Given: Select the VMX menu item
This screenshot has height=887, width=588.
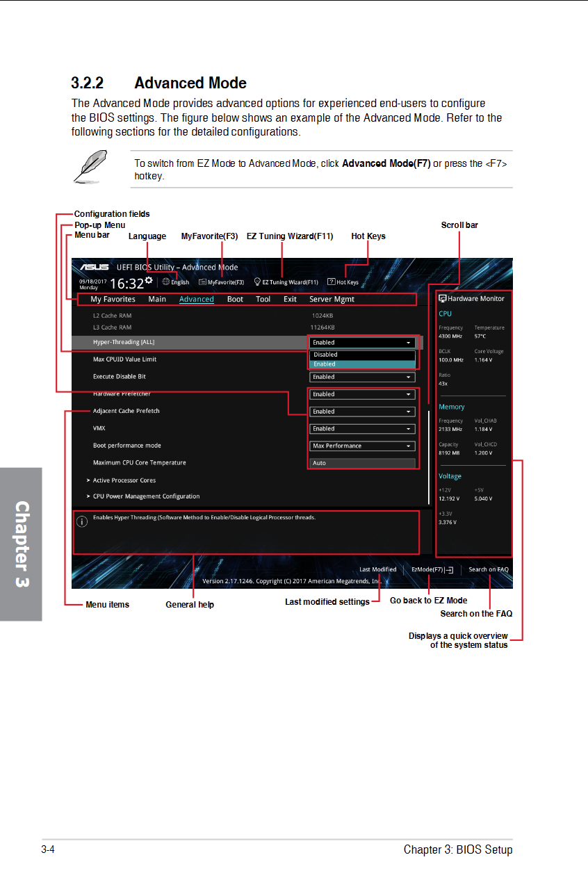Looking at the screenshot, I should coord(99,428).
